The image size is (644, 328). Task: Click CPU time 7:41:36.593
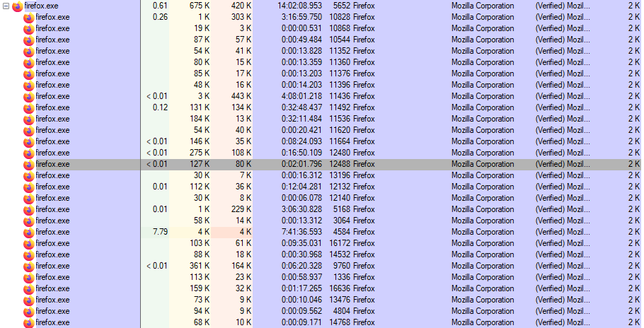point(302,232)
